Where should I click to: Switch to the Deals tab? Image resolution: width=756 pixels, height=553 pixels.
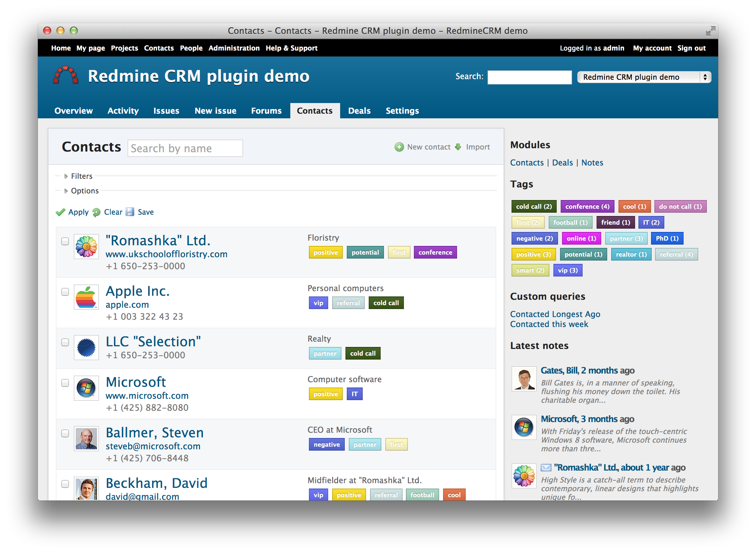359,111
